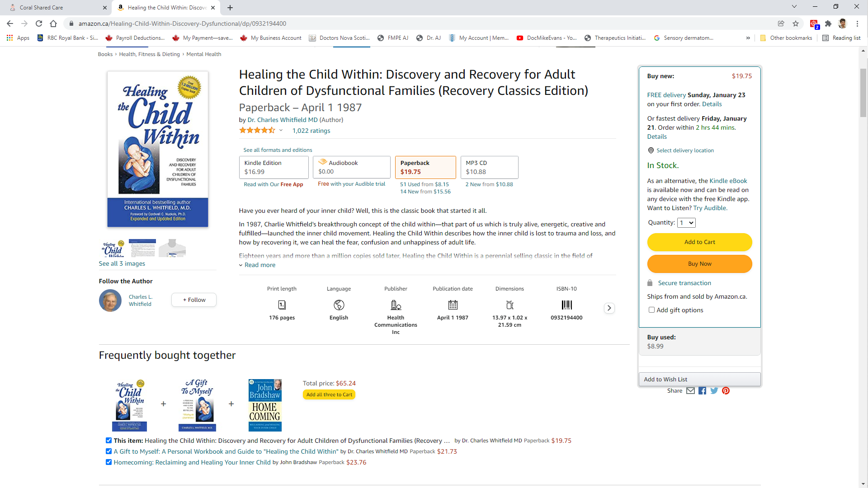Uncheck Homecoming book checkbox

click(x=108, y=462)
